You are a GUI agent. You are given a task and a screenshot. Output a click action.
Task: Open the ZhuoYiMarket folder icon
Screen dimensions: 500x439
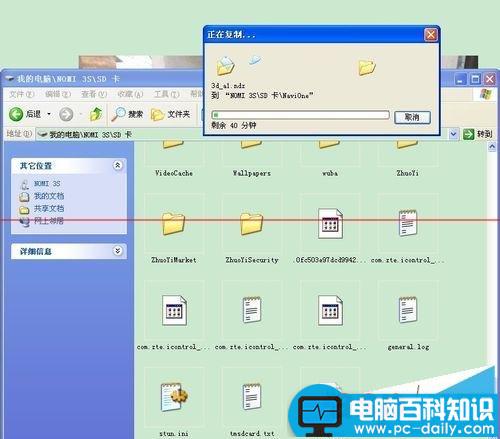pos(173,223)
